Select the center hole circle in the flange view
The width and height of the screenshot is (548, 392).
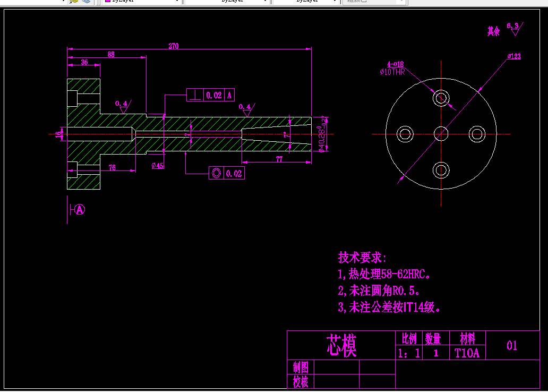point(441,134)
